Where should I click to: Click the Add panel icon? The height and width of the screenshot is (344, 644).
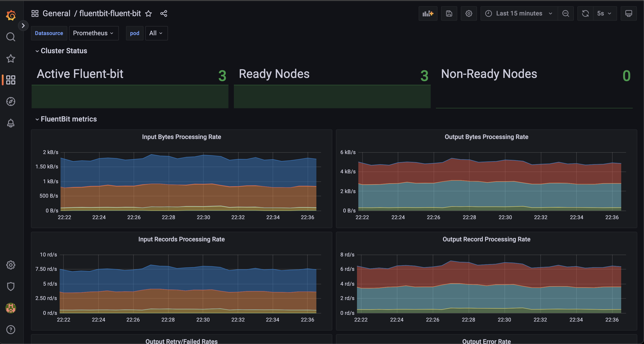tap(428, 13)
